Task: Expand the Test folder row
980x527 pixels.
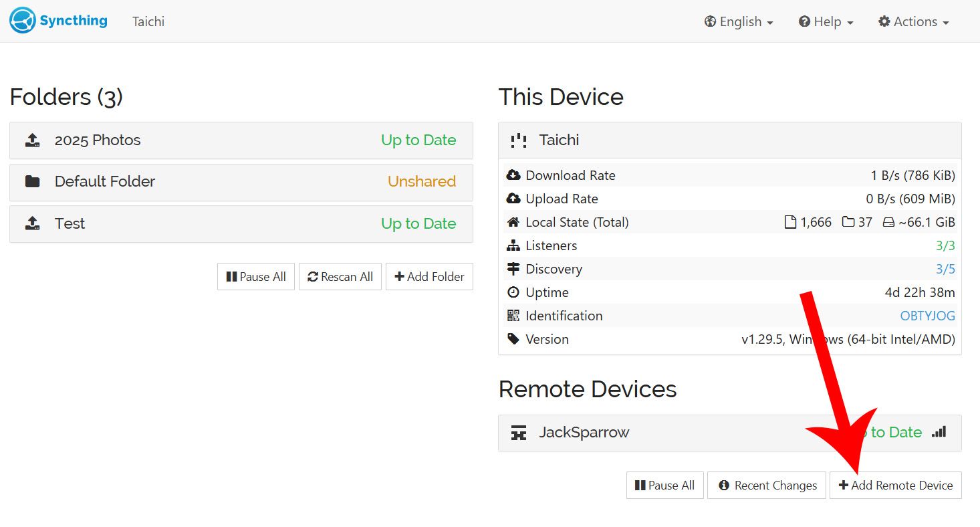Action: (241, 224)
